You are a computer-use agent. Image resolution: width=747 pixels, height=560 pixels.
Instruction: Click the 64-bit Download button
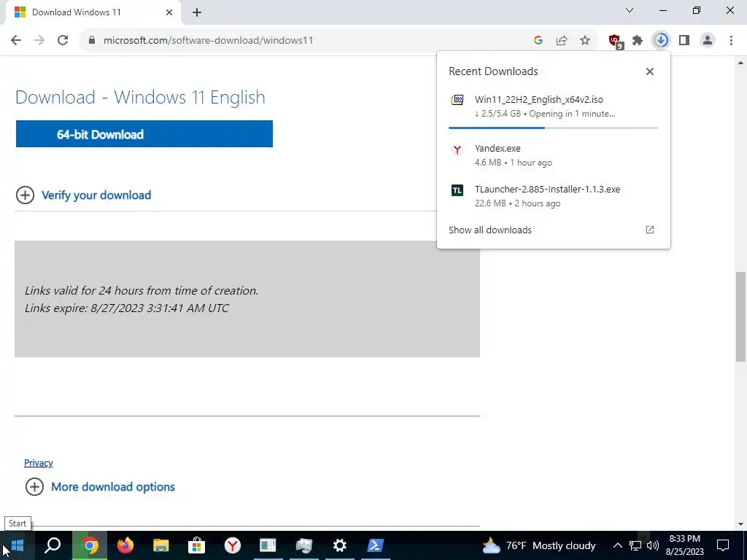[144, 134]
